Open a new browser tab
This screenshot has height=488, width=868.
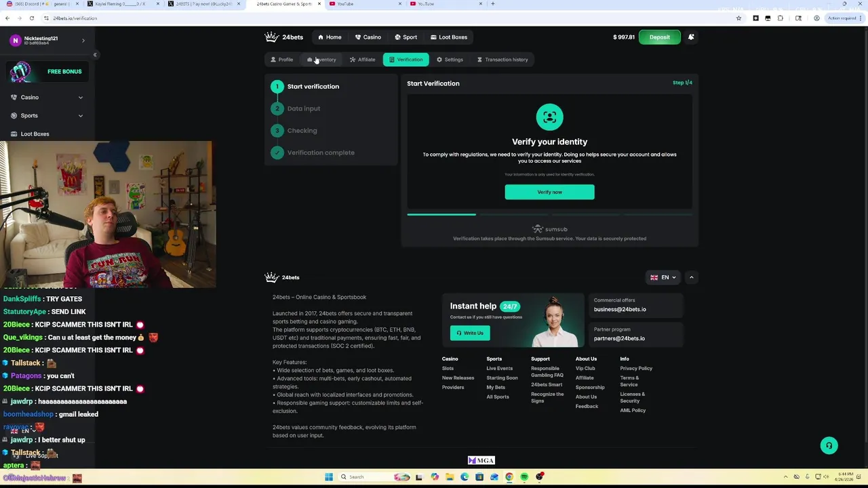(492, 4)
